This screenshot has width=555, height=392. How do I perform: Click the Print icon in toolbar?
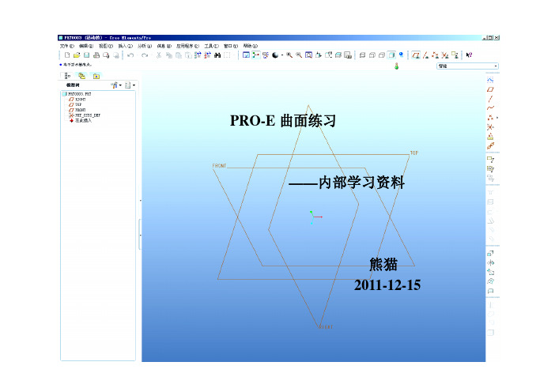coord(96,55)
